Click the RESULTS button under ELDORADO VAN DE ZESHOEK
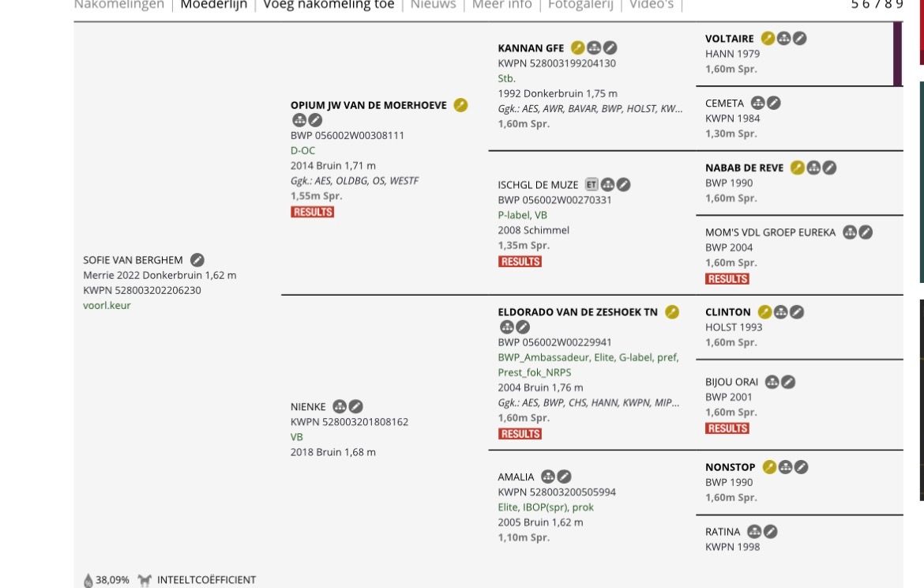Viewport: 924px width, 588px height. pyautogui.click(x=520, y=433)
